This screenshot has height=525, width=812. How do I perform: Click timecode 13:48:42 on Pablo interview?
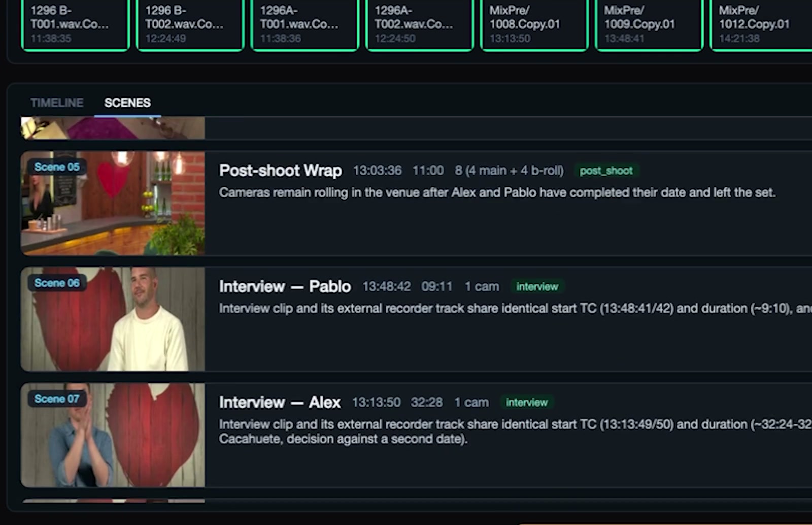387,286
